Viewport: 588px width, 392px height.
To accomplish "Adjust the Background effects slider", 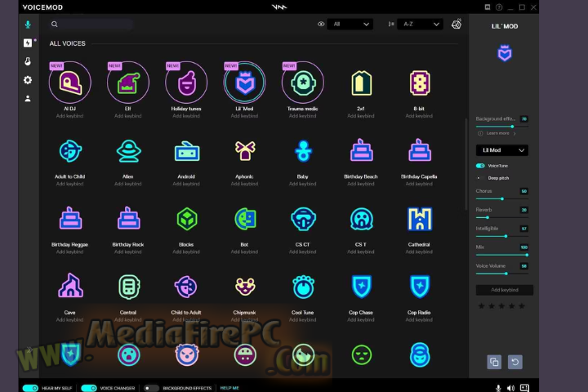I will 502,127.
